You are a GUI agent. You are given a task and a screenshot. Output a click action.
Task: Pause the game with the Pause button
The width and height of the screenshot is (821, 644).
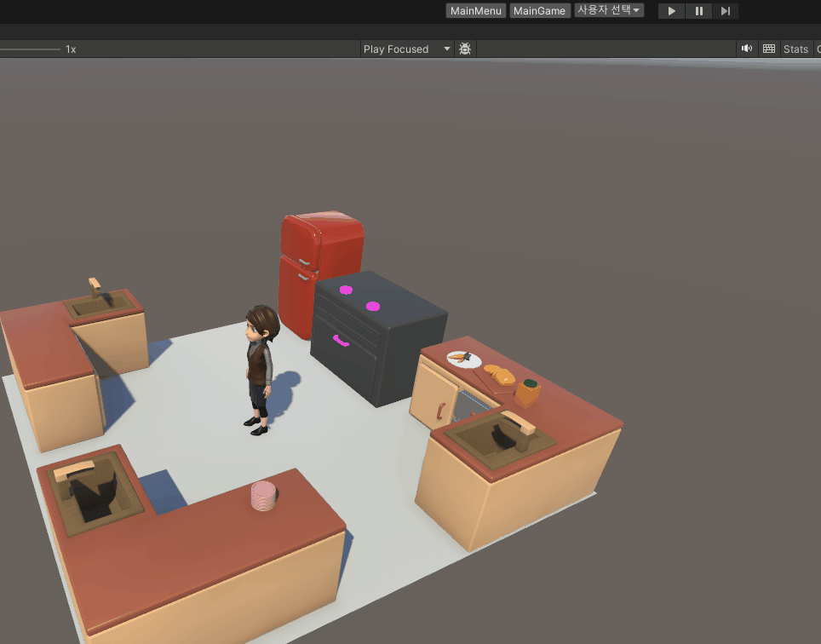click(698, 11)
